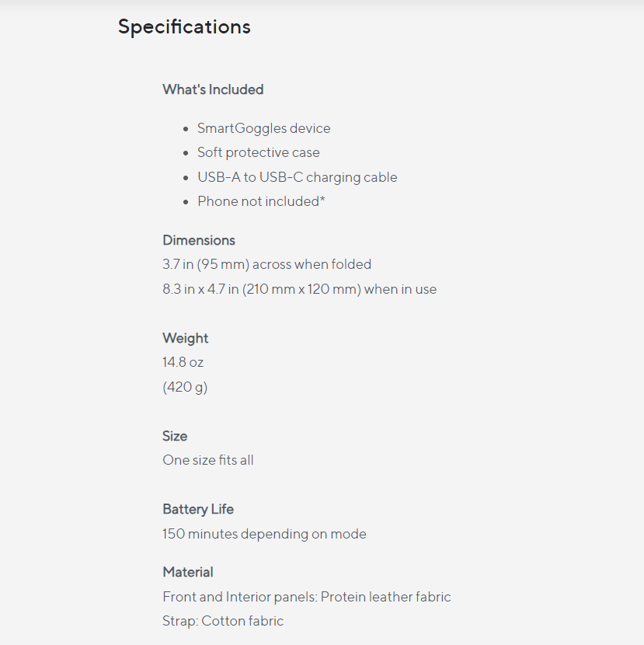The image size is (644, 645).
Task: Click the (420 g) weight value
Action: tap(185, 387)
